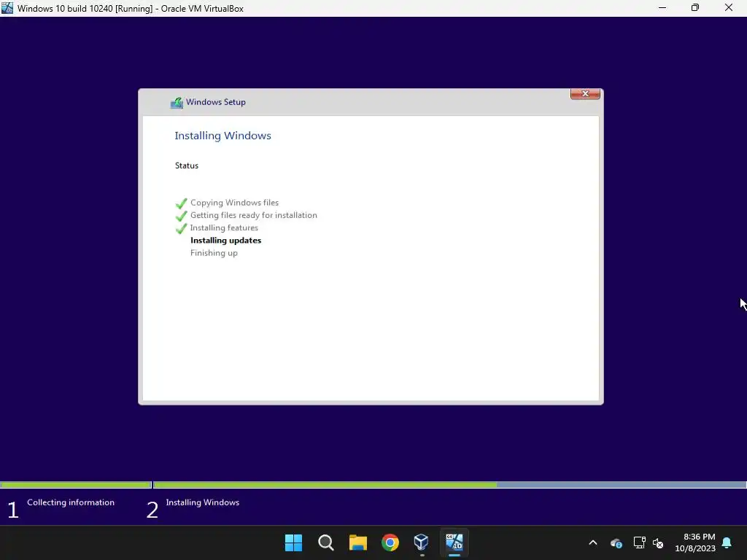Click checkmark beside Installing features
This screenshot has width=747, height=560.
[181, 228]
